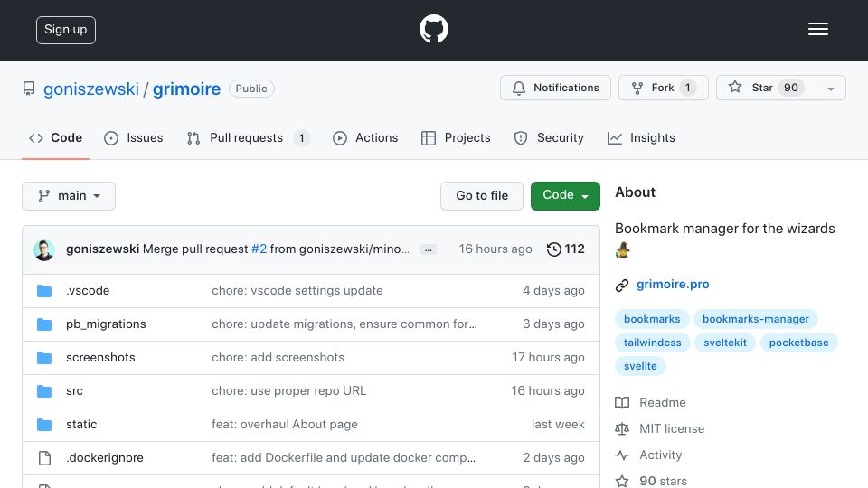Open the Activity link

[x=649, y=455]
